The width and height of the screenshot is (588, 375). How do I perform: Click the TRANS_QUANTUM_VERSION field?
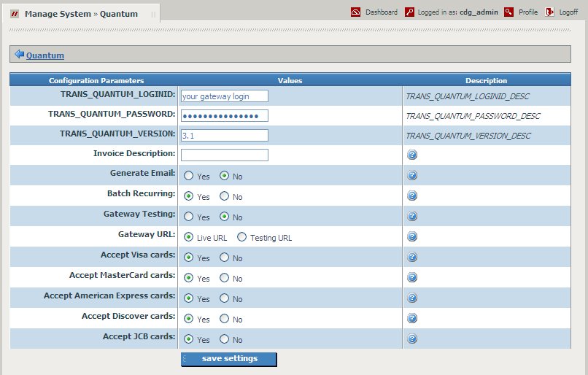pos(225,136)
